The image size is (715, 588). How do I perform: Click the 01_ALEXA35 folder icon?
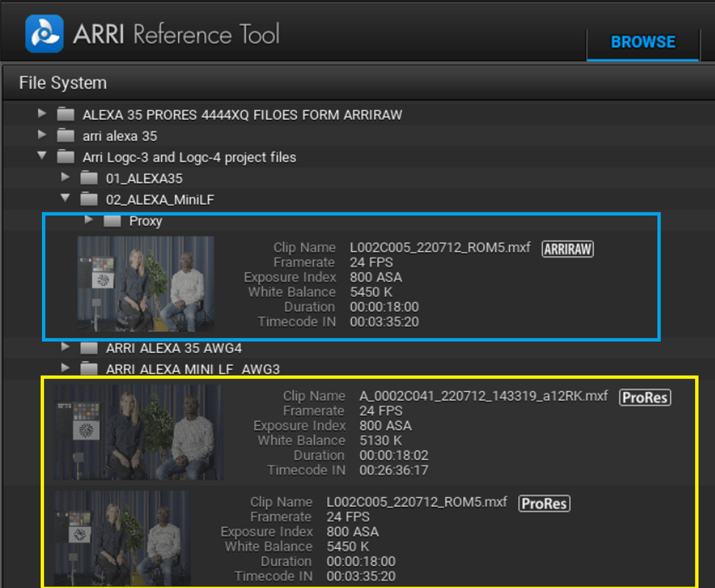pyautogui.click(x=89, y=178)
